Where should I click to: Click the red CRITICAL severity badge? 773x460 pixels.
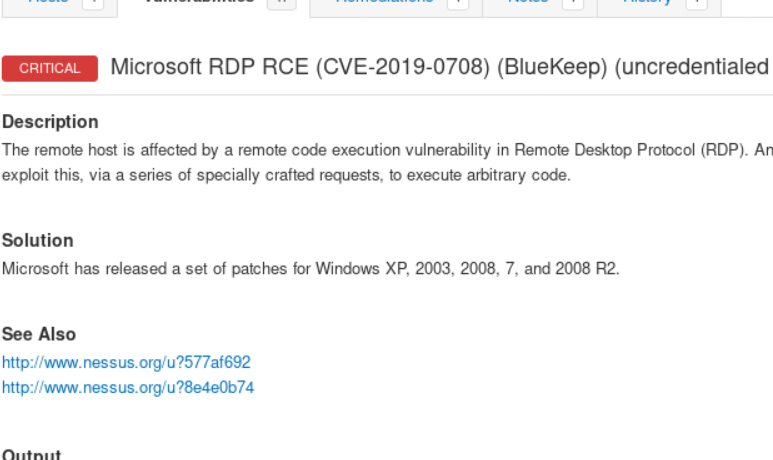50,68
